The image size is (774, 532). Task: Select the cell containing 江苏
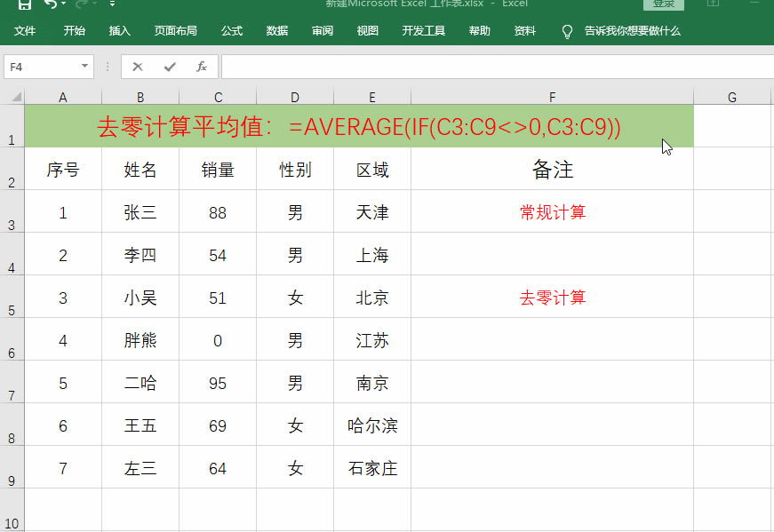(372, 339)
